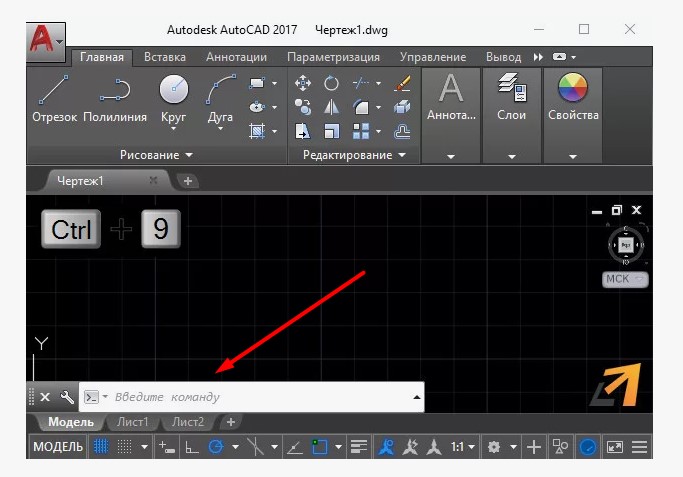Open the Вывод ribbon tab
The height and width of the screenshot is (477, 683).
pyautogui.click(x=504, y=57)
